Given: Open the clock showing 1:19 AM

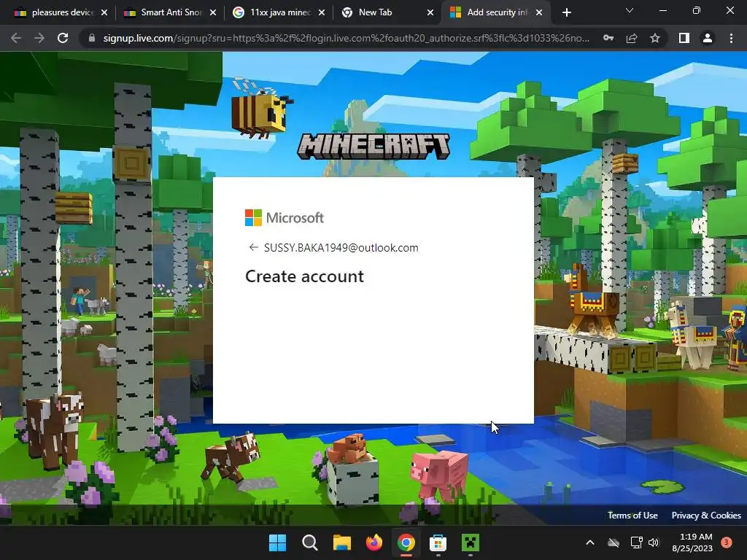Looking at the screenshot, I should click(692, 542).
